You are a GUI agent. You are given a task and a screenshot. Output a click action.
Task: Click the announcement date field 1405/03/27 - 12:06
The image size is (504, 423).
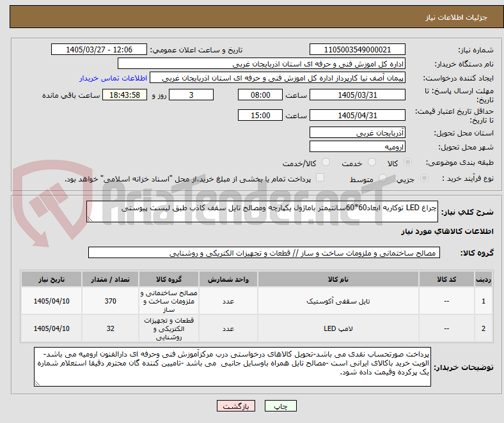99,49
